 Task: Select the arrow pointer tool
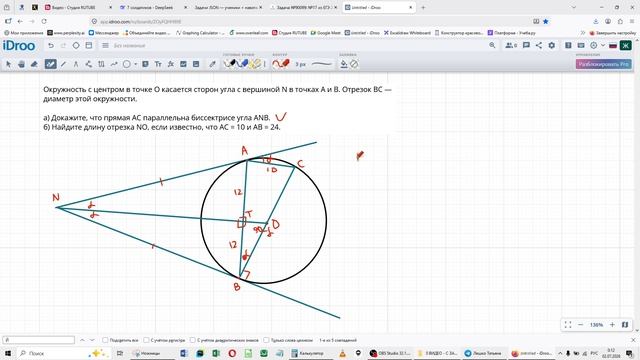click(x=9, y=64)
